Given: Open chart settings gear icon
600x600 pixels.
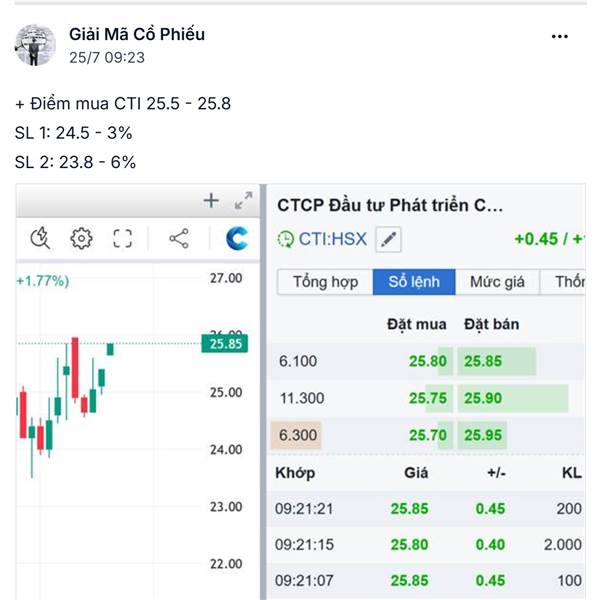Looking at the screenshot, I should [x=81, y=238].
